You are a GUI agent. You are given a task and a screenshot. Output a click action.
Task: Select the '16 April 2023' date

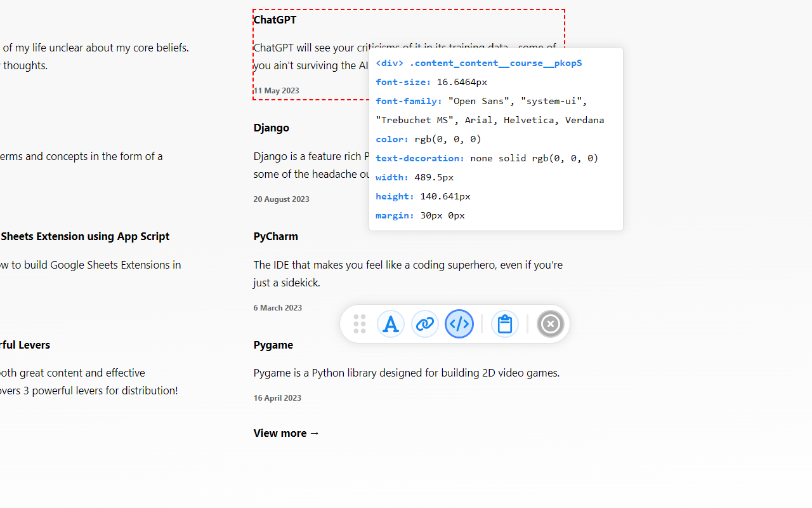point(277,398)
